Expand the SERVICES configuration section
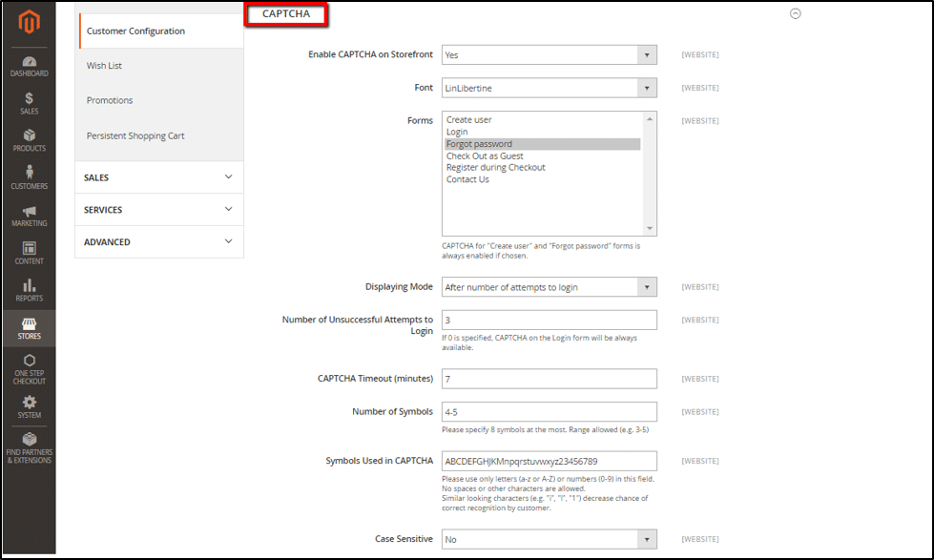 (158, 209)
